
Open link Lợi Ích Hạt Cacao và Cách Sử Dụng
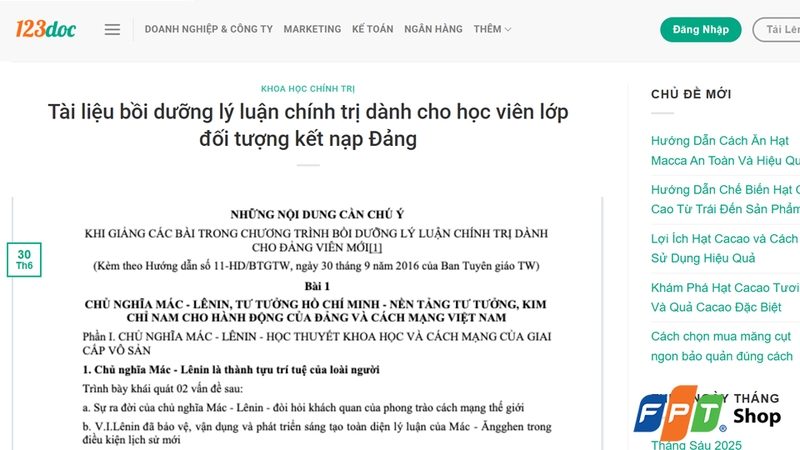724,248
